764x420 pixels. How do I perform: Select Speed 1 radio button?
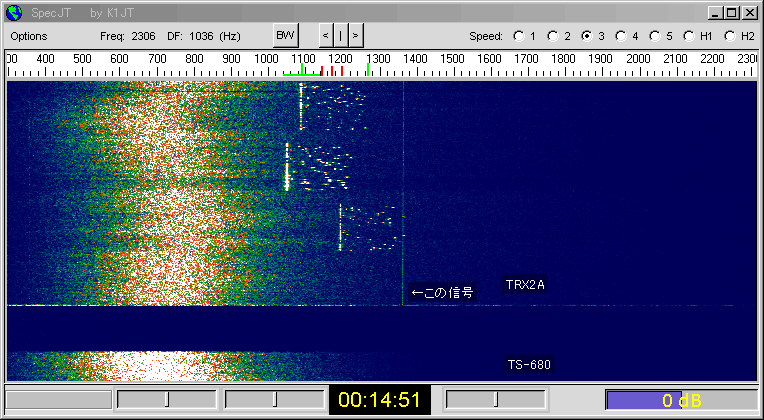tap(518, 36)
